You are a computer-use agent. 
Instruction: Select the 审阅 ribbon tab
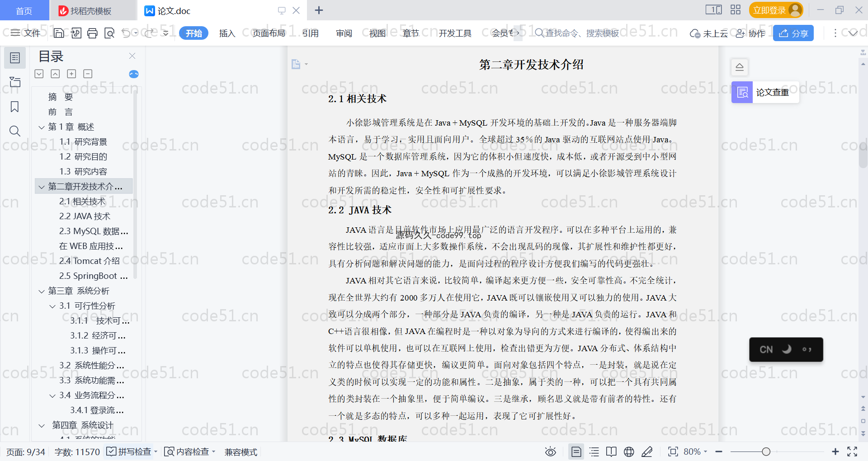pyautogui.click(x=344, y=33)
